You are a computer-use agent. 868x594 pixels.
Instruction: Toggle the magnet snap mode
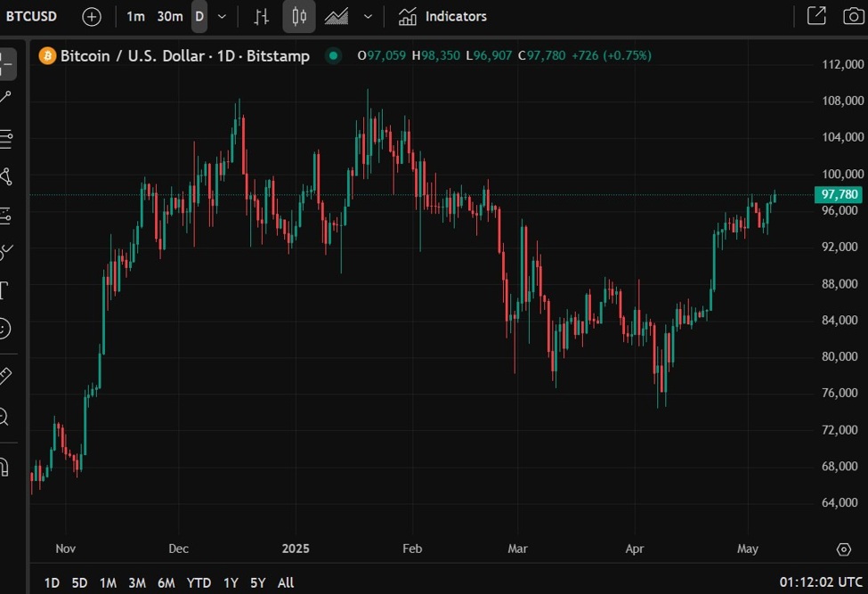click(4, 467)
